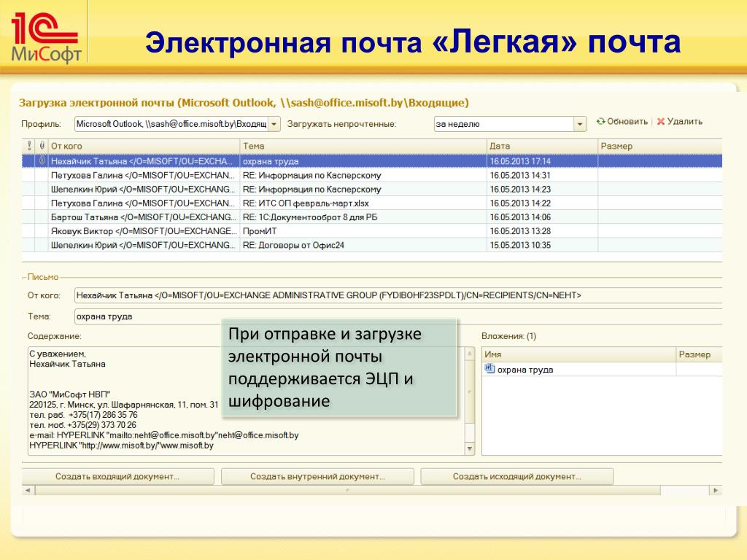Click subject cell 'охрана труда' in list
The image size is (747, 560).
(363, 161)
